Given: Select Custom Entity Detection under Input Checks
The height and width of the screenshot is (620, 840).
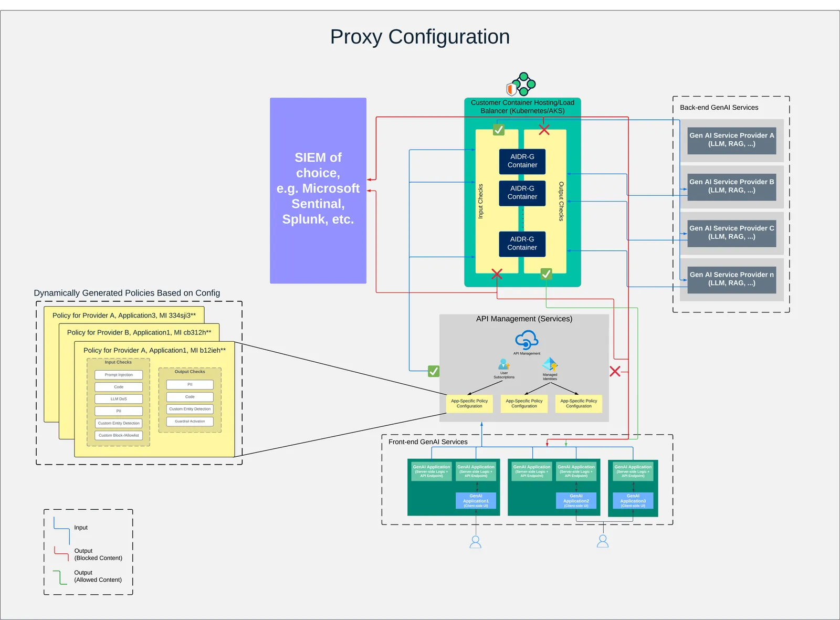Looking at the screenshot, I should tap(119, 423).
